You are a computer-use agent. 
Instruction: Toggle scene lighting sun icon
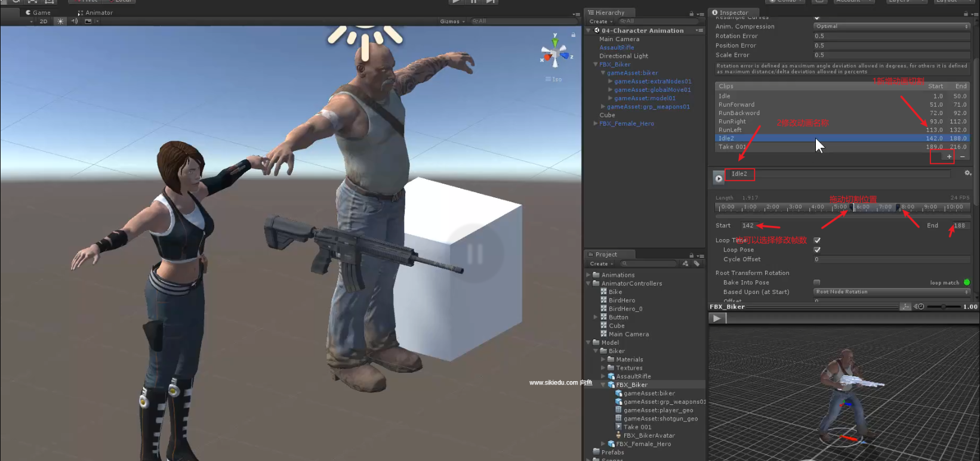tap(60, 21)
